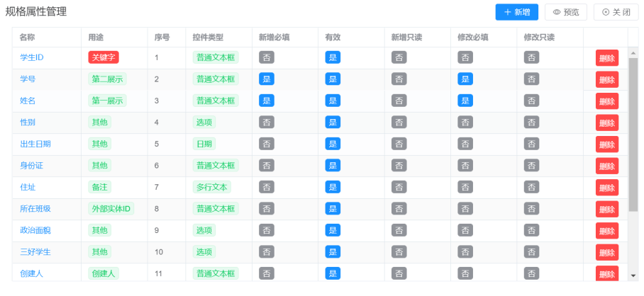Click the 外部实体ID usage tag
Screen dimensions: 644x296
tap(111, 209)
